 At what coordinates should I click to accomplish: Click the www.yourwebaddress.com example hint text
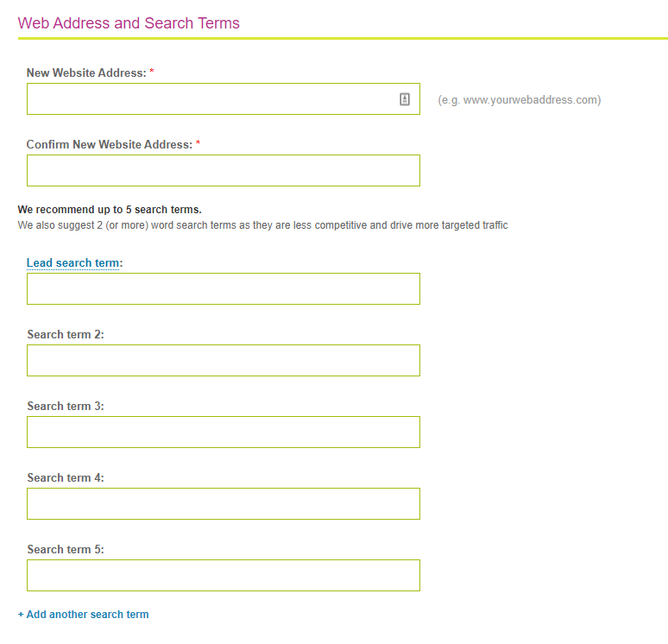519,100
